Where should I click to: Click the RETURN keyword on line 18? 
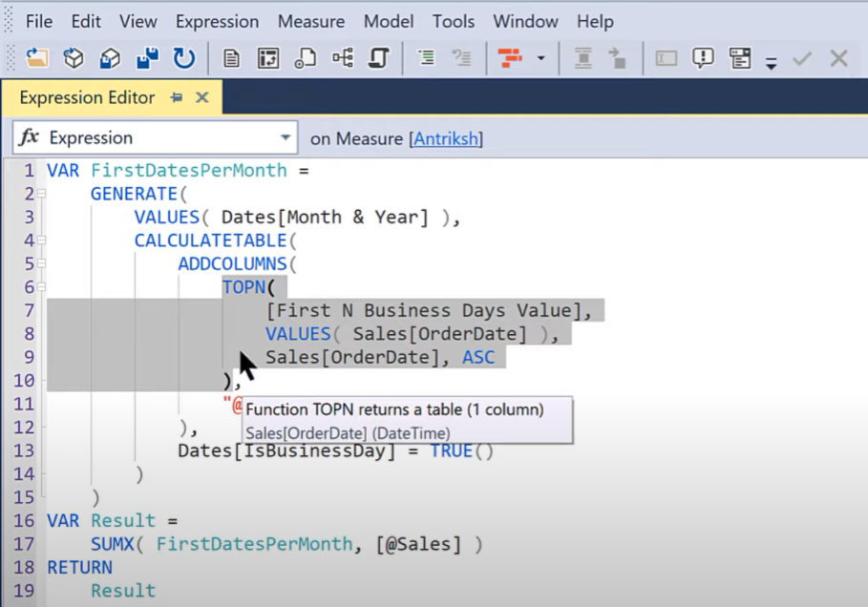tap(79, 567)
